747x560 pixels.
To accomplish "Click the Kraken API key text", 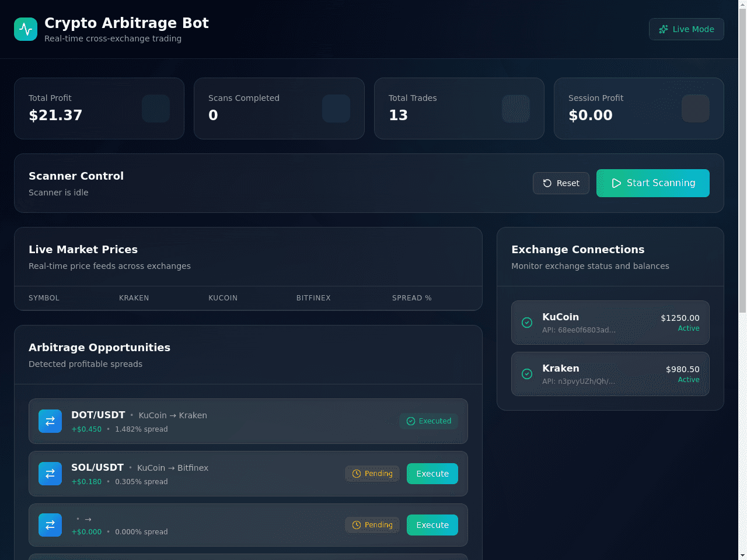I will [x=578, y=381].
